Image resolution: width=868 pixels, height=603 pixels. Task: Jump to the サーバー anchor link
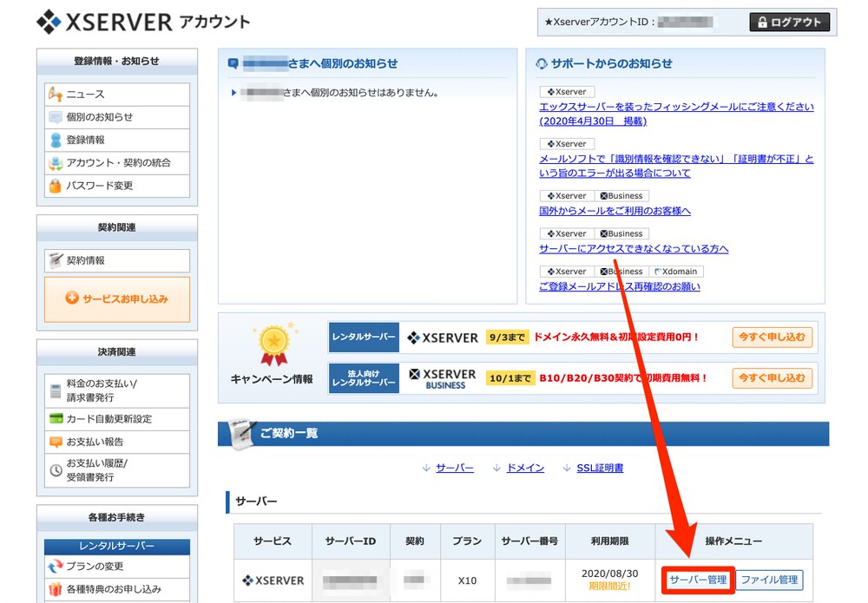[x=454, y=468]
